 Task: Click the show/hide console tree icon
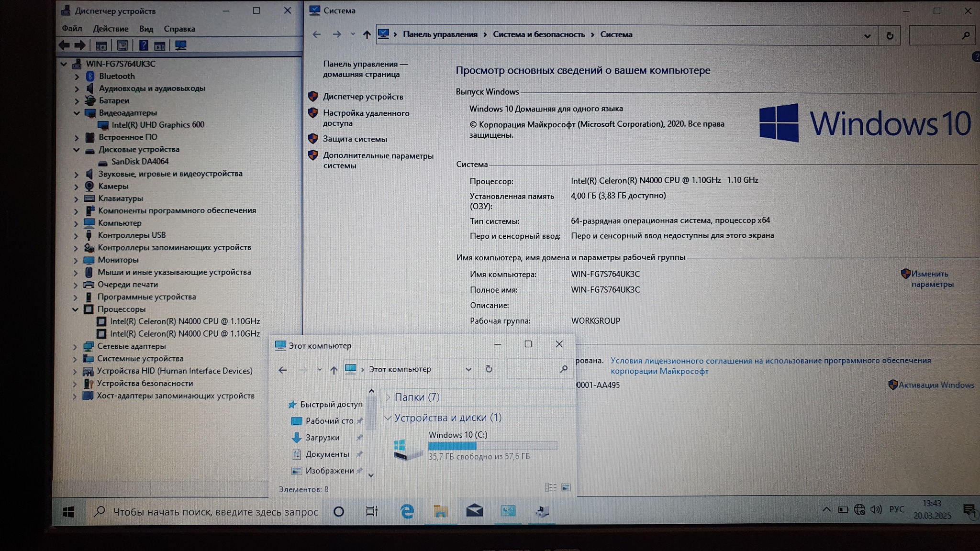click(101, 45)
